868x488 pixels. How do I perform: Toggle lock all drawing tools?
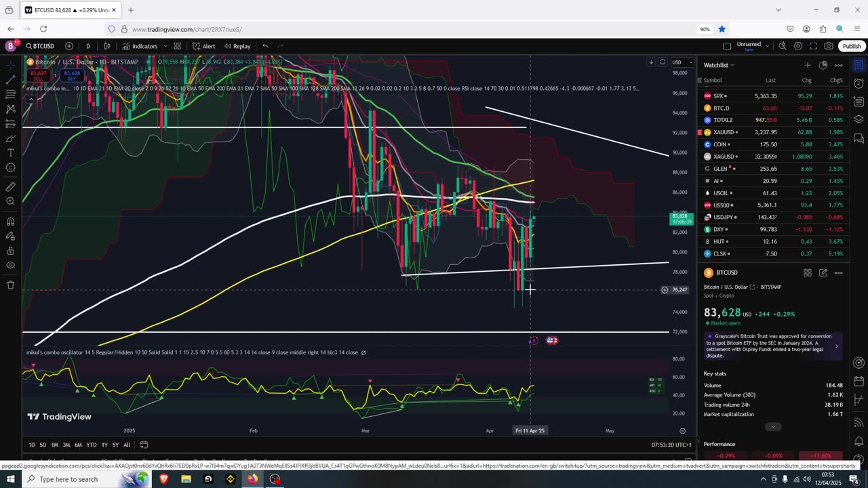(11, 250)
